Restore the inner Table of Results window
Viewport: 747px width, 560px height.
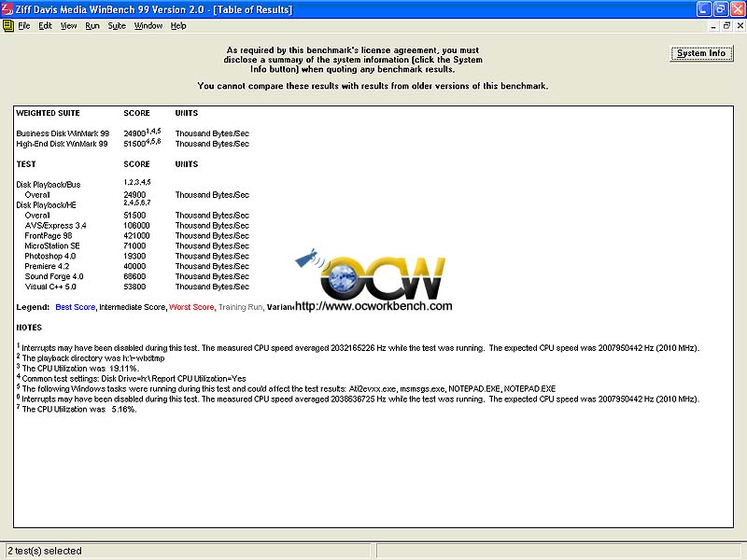(x=726, y=26)
